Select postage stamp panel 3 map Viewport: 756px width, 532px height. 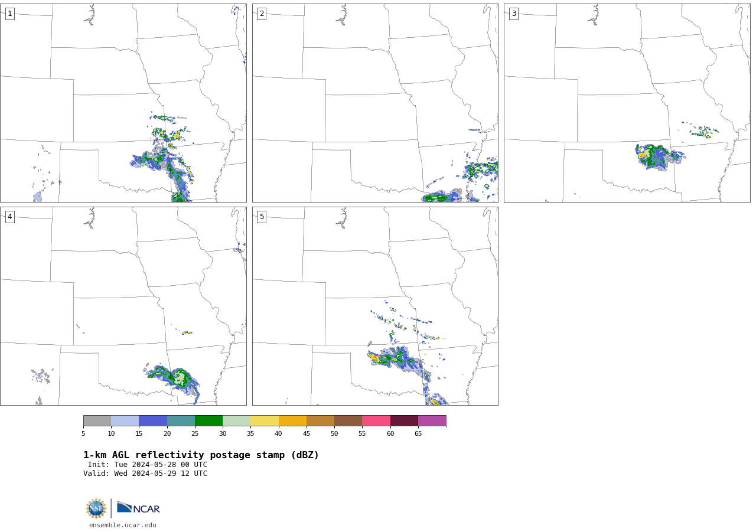click(x=627, y=103)
